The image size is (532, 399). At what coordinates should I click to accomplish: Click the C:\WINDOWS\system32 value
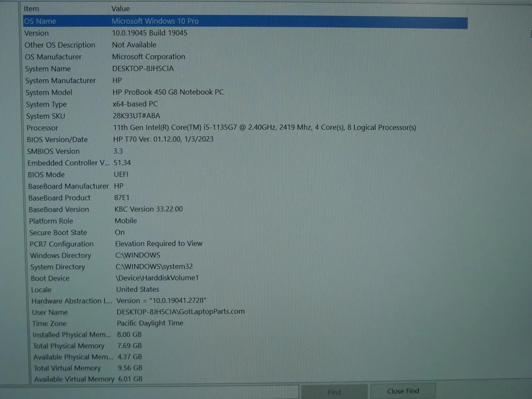[x=154, y=266]
